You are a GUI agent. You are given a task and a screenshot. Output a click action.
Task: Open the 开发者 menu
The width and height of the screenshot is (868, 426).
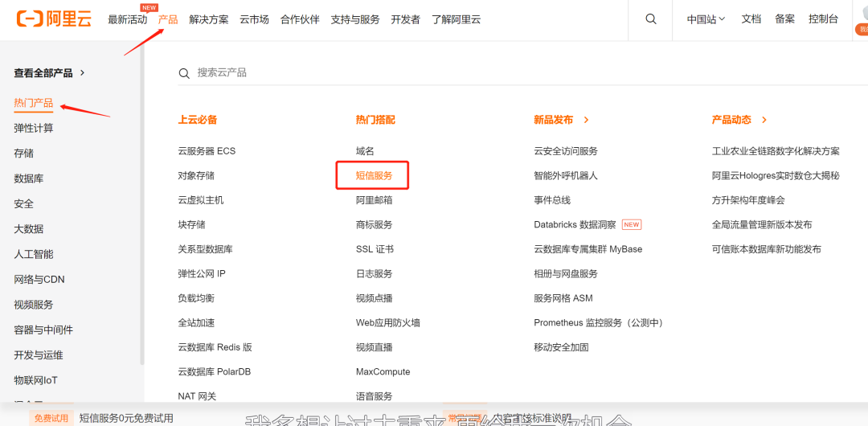pos(405,19)
